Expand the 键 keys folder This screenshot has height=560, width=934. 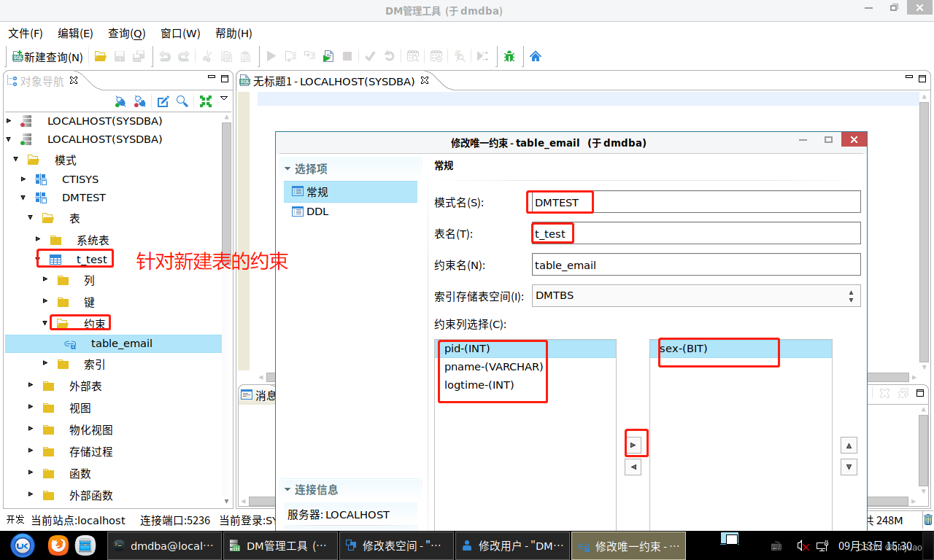pos(45,302)
